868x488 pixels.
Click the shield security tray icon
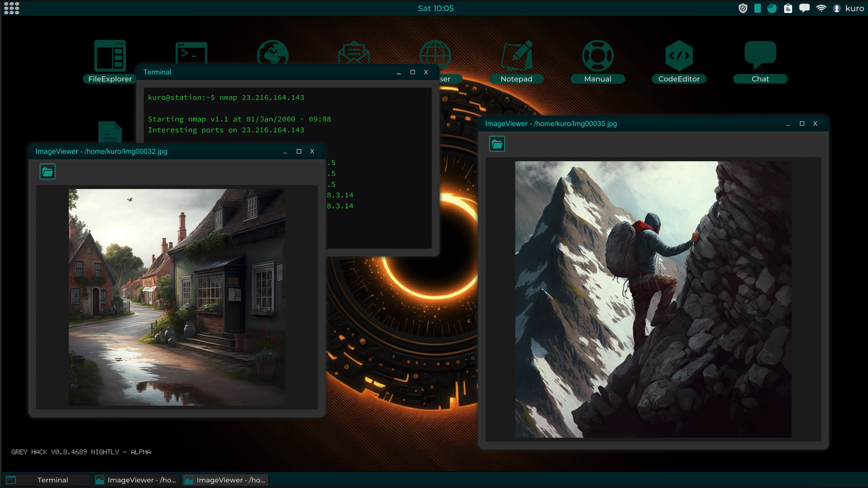click(x=743, y=8)
